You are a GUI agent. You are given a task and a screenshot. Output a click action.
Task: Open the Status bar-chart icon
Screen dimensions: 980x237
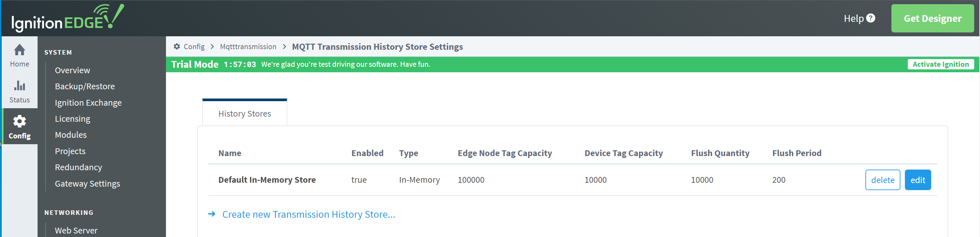pyautogui.click(x=19, y=85)
